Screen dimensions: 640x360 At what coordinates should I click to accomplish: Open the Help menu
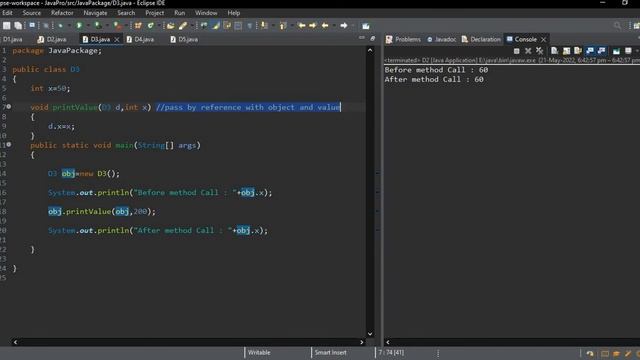pyautogui.click(x=233, y=13)
